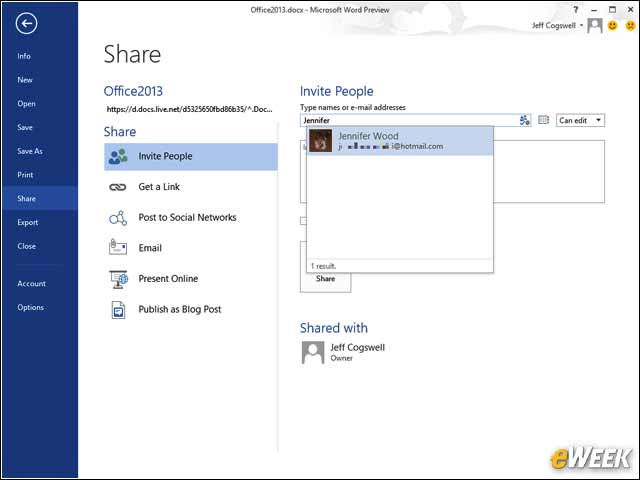
Task: Choose Post to Social Networks
Action: [x=187, y=217]
